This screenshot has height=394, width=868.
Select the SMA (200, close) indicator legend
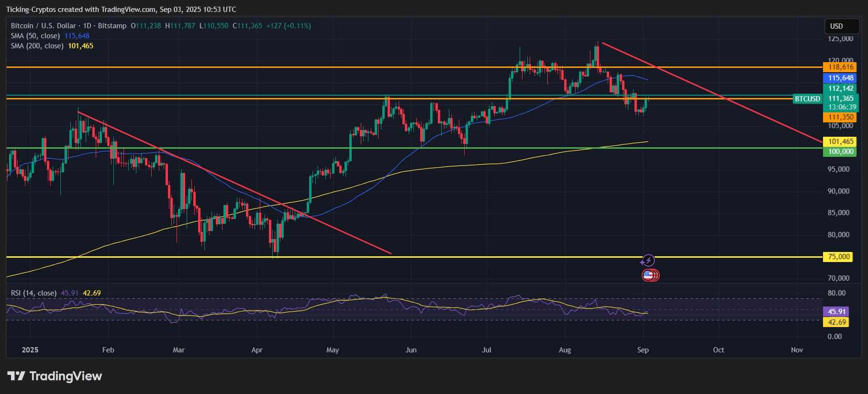pos(37,46)
